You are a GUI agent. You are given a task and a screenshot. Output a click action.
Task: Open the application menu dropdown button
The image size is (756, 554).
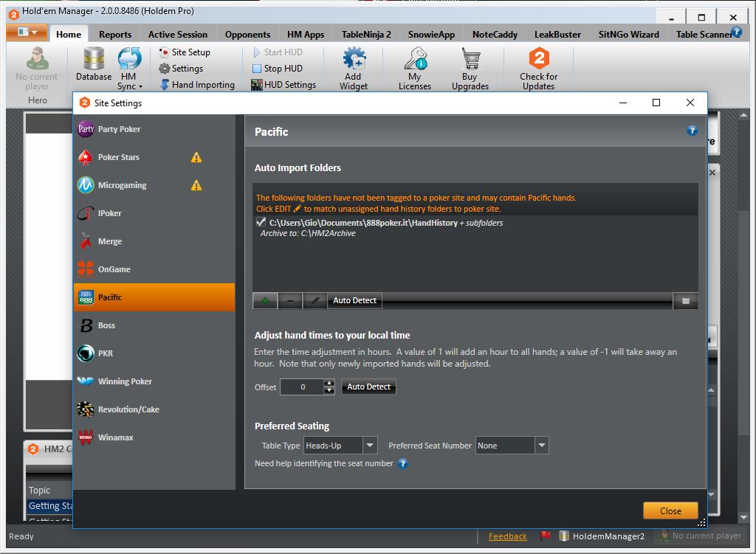27,32
